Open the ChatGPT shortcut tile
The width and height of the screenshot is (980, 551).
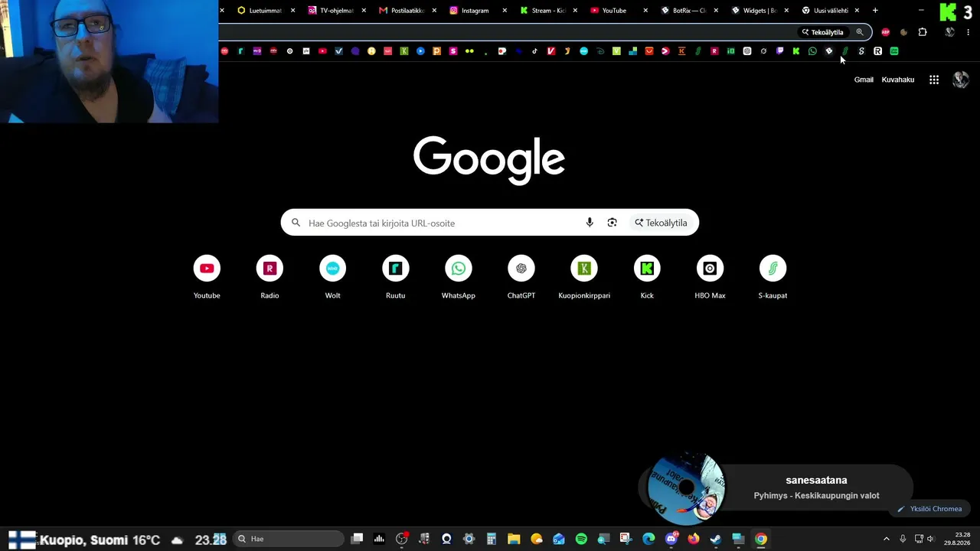[x=521, y=277]
